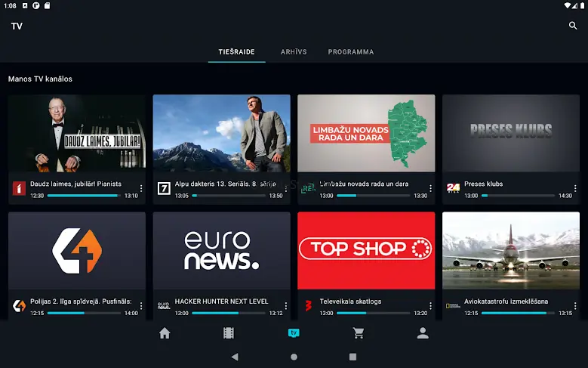588x368 pixels.
Task: Open the airplane Aviokatastrofu thumbnail
Action: point(511,251)
